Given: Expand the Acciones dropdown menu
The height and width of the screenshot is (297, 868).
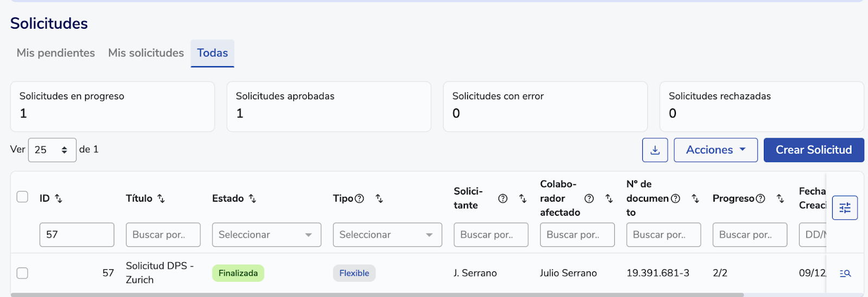Looking at the screenshot, I should click(x=716, y=150).
